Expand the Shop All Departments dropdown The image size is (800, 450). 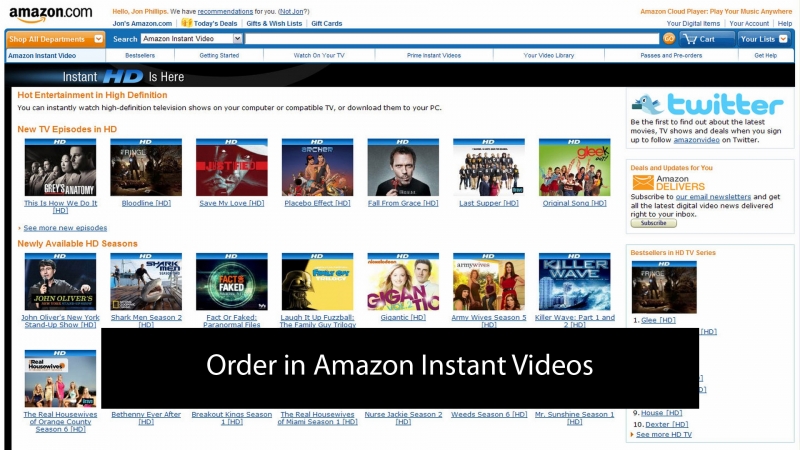55,39
